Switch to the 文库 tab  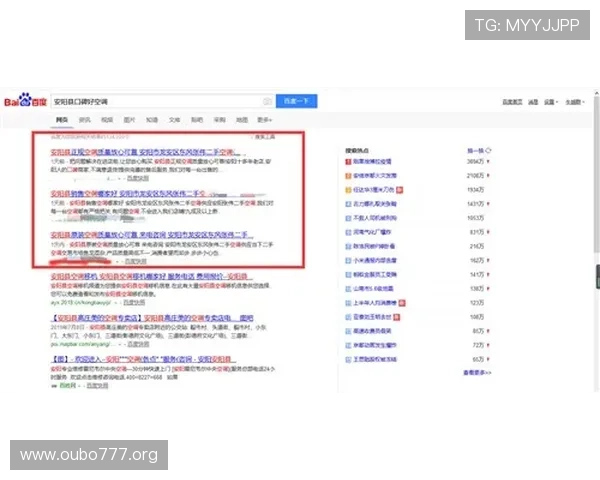(174, 120)
